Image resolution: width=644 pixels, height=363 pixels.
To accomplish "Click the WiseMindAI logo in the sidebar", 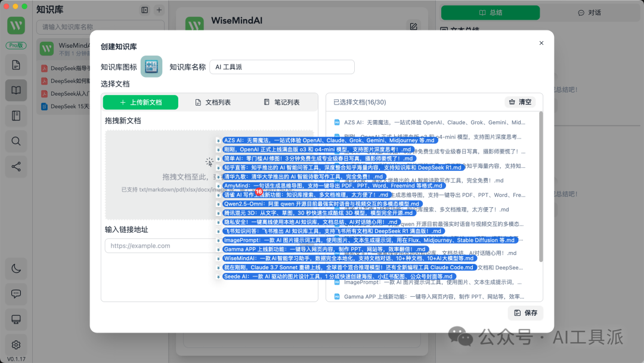I will point(16,26).
